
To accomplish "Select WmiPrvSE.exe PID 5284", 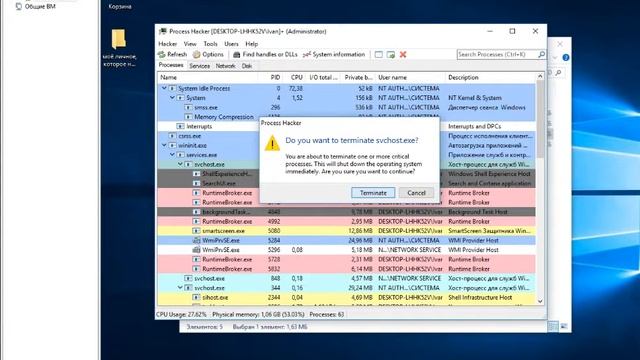I will [347, 240].
